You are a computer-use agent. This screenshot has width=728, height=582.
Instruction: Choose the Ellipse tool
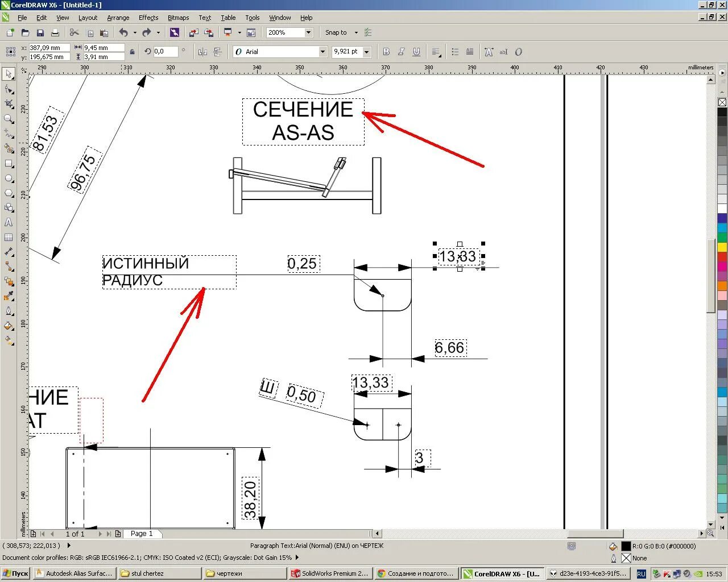tap(9, 178)
